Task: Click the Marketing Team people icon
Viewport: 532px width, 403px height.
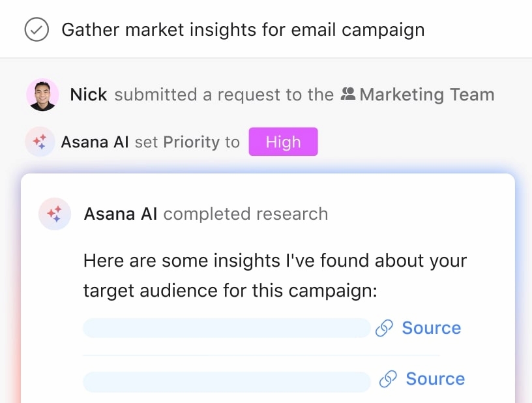Action: [349, 94]
